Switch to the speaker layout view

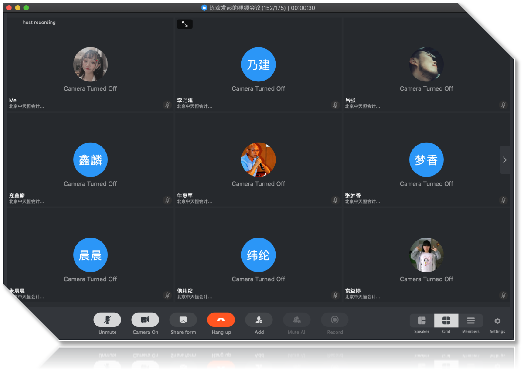422,321
